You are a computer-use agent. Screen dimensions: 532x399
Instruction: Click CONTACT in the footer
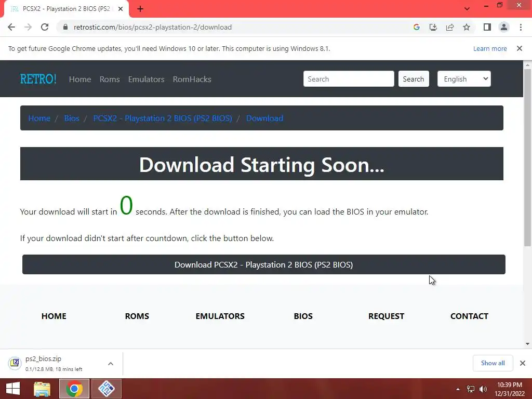click(469, 316)
